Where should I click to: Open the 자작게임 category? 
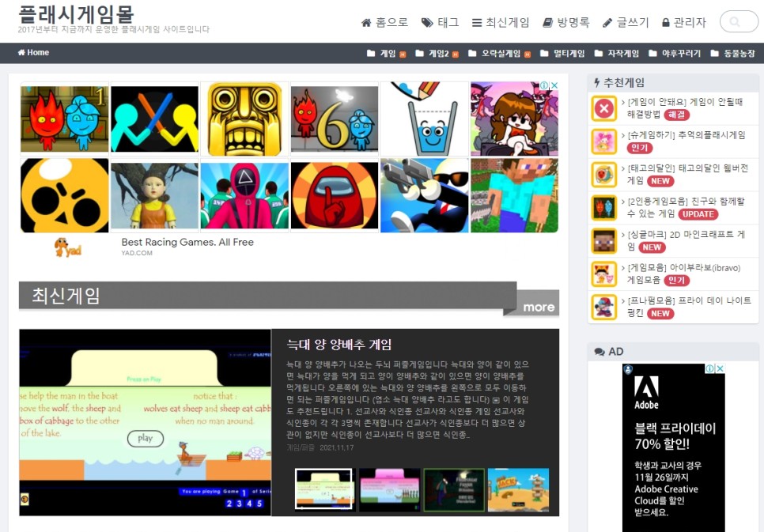pos(616,54)
